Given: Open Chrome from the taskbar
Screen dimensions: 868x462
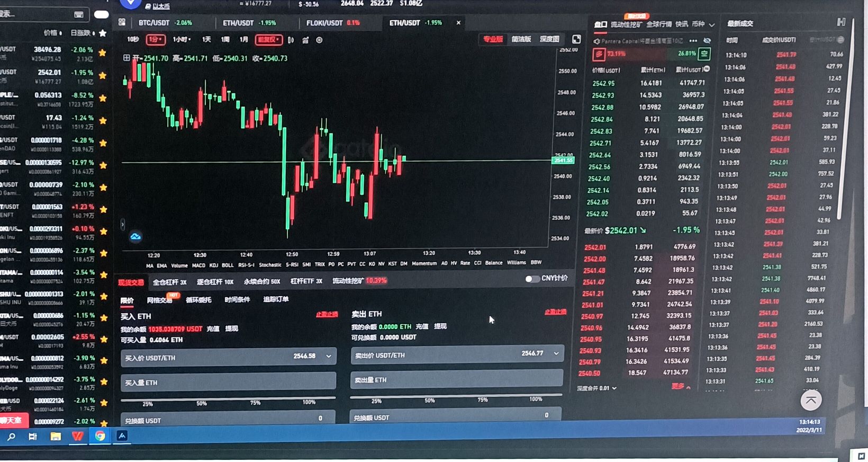Looking at the screenshot, I should 100,436.
